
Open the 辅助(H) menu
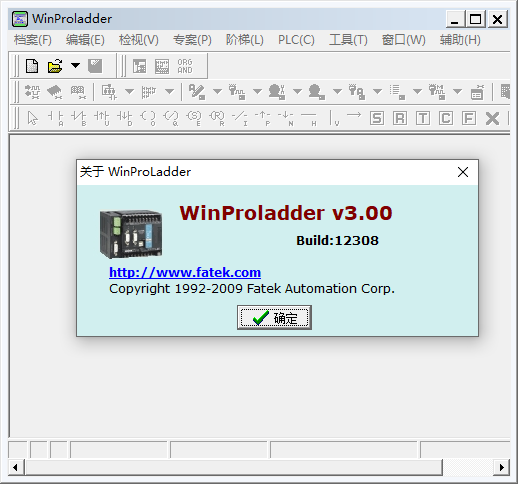(x=460, y=40)
